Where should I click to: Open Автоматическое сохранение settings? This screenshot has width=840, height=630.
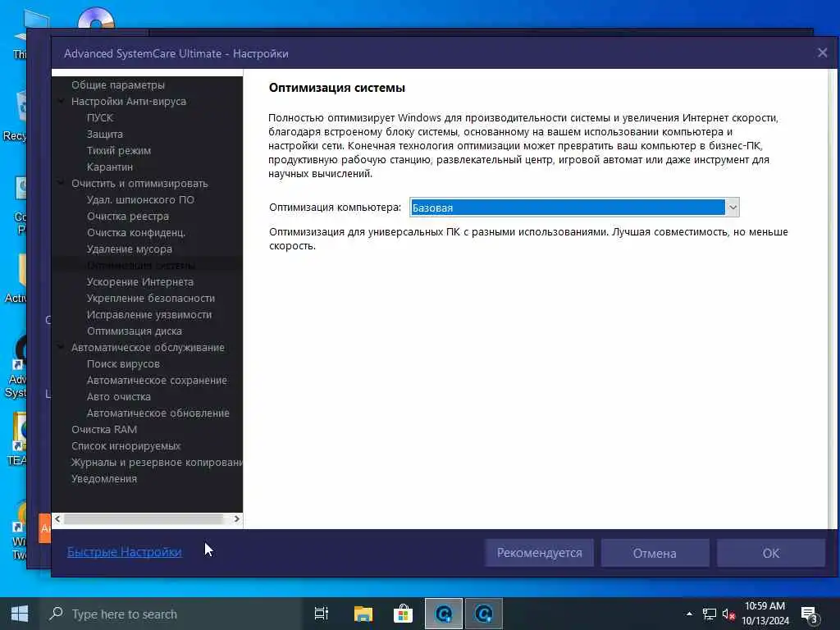(157, 380)
